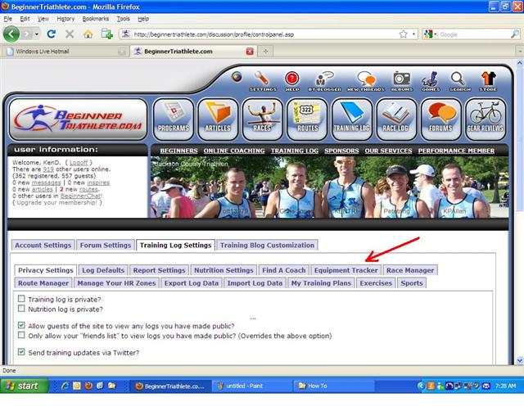The image size is (524, 420).
Task: Click the red Help icon
Action: (x=292, y=81)
